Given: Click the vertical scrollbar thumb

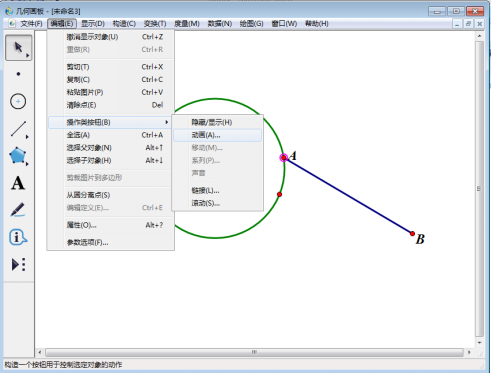Looking at the screenshot, I should (479, 189).
